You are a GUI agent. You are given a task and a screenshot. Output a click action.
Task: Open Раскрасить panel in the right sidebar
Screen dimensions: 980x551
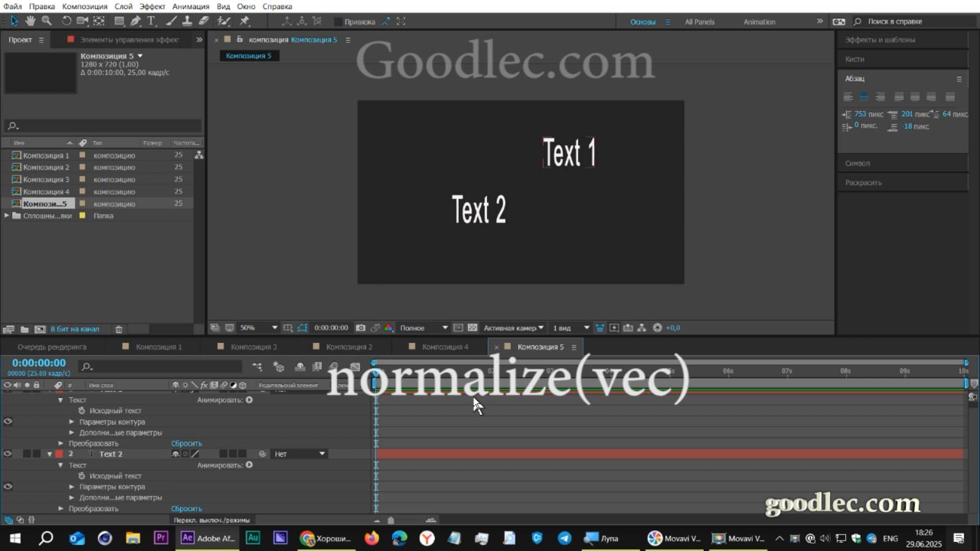(865, 182)
